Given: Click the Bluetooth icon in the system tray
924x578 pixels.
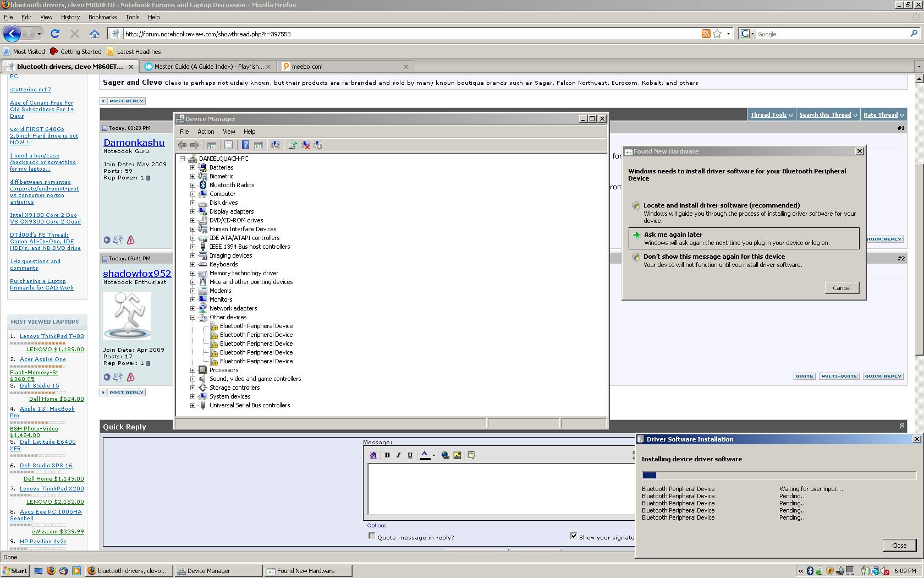Looking at the screenshot, I should pyautogui.click(x=810, y=571).
